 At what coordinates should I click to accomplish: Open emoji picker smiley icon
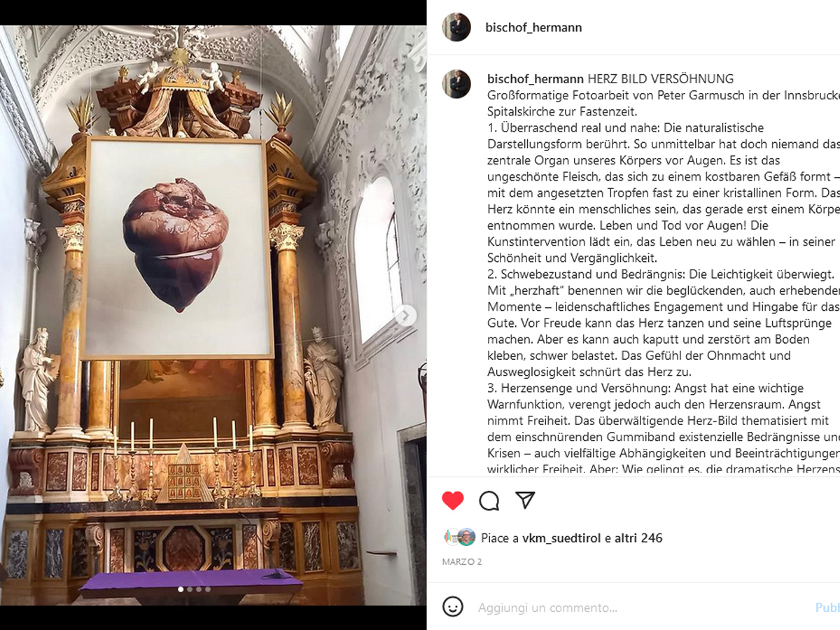coord(453,607)
